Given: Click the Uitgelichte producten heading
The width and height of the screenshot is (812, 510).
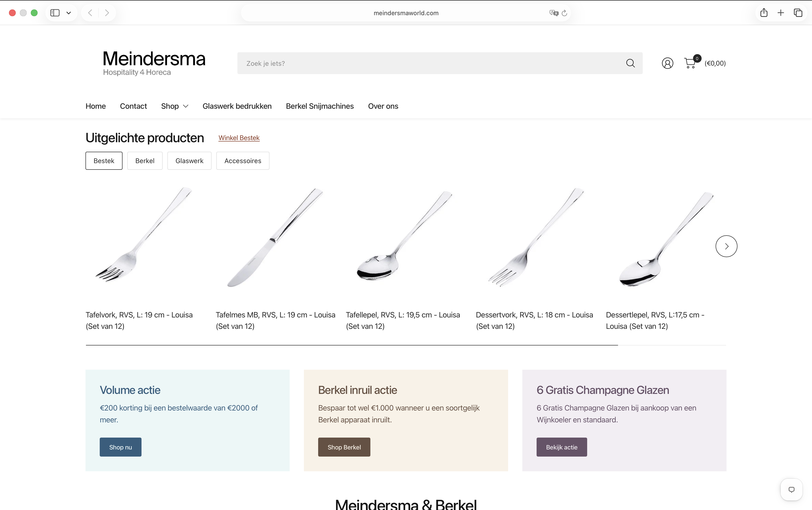Looking at the screenshot, I should [145, 138].
